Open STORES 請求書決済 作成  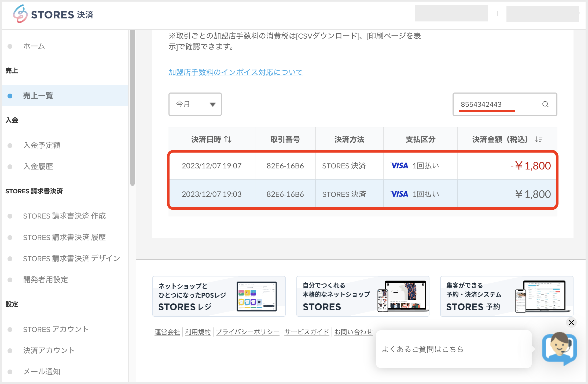click(64, 216)
